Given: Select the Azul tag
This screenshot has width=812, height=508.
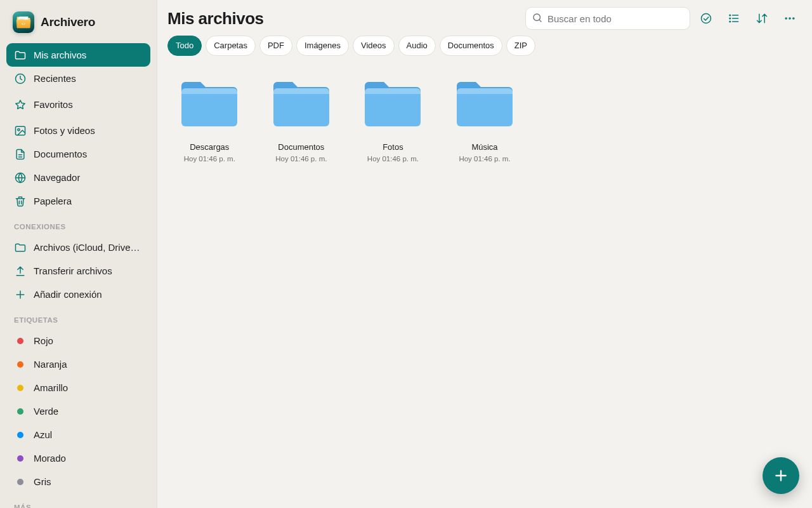Looking at the screenshot, I should pyautogui.click(x=78, y=435).
